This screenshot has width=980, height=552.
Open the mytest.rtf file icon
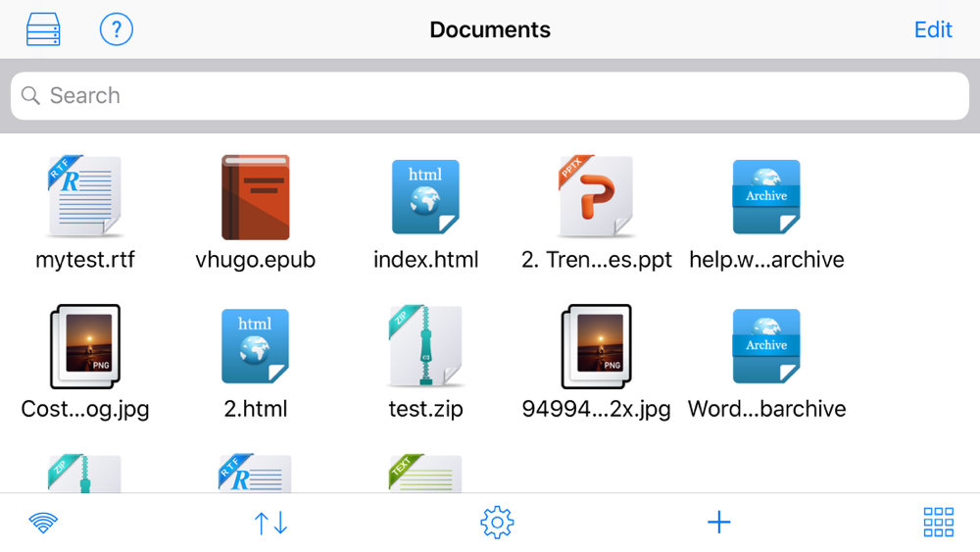[85, 196]
